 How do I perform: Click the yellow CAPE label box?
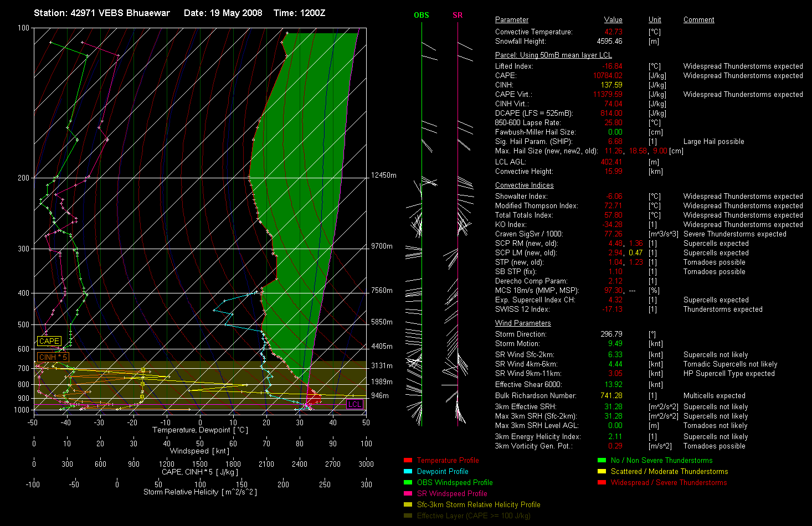(x=49, y=341)
